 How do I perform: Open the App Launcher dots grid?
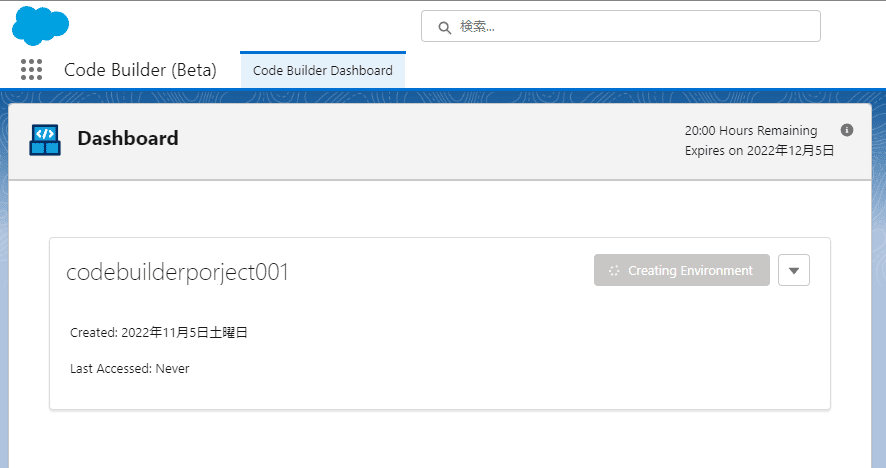click(x=32, y=70)
